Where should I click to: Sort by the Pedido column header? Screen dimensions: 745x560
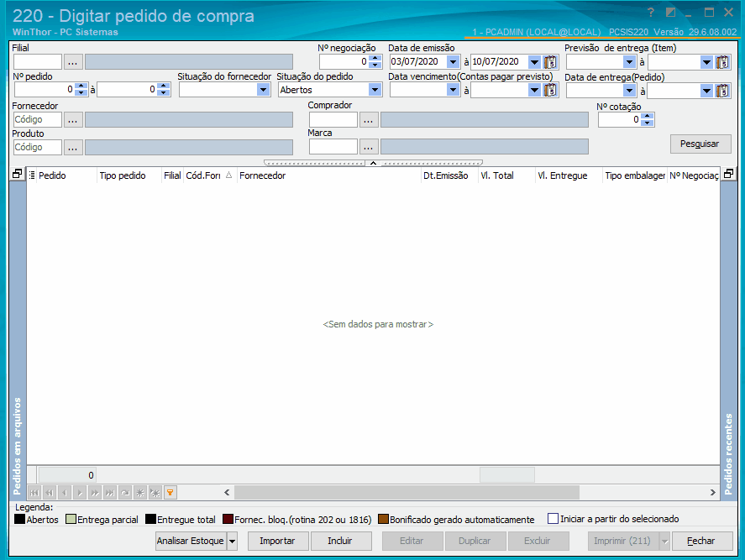tap(67, 175)
